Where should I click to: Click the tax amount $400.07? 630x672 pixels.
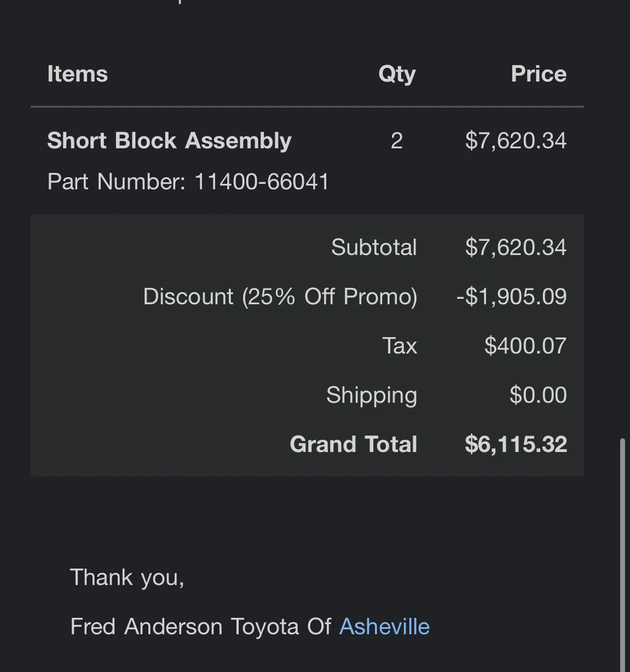[525, 346]
